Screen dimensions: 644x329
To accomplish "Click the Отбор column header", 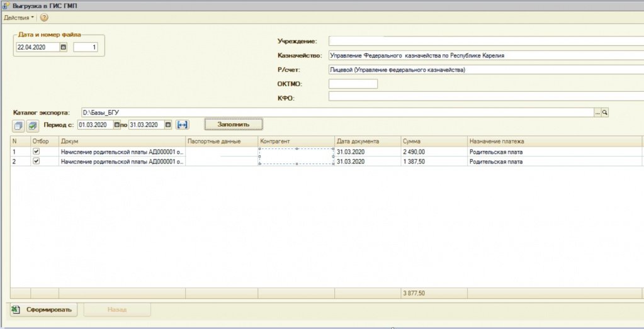I will (x=45, y=141).
